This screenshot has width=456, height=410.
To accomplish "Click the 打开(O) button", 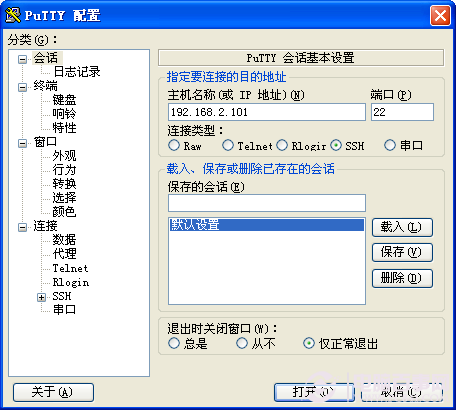I will click(314, 392).
